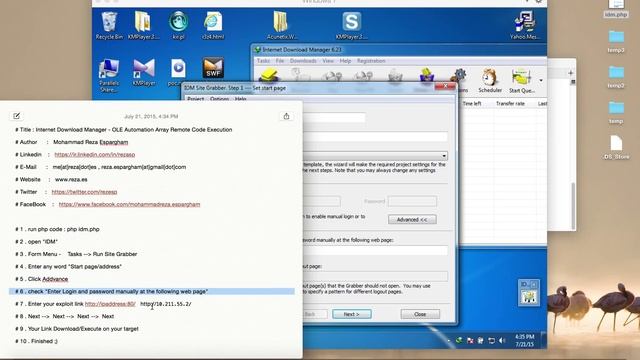Click the IDM icon in system tray

pos(459,340)
